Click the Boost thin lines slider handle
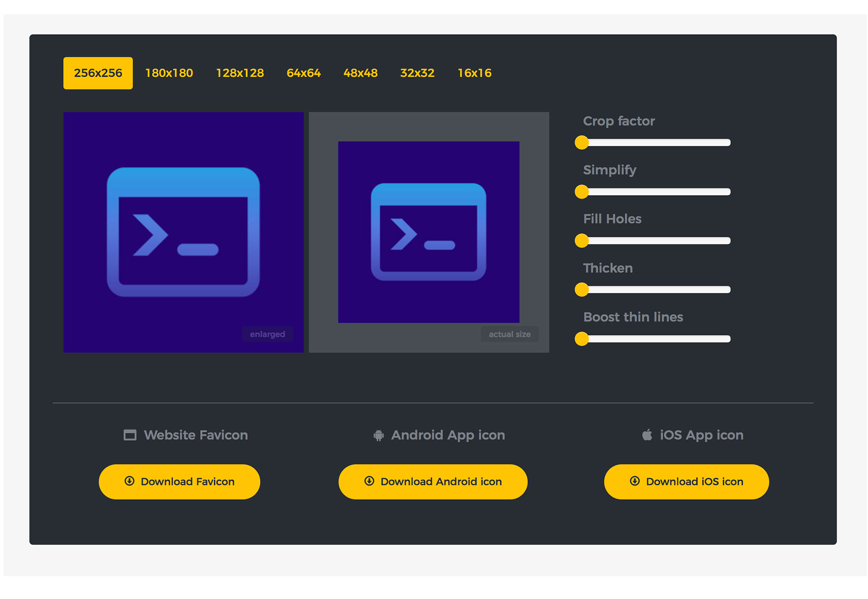The width and height of the screenshot is (868, 599). click(582, 339)
